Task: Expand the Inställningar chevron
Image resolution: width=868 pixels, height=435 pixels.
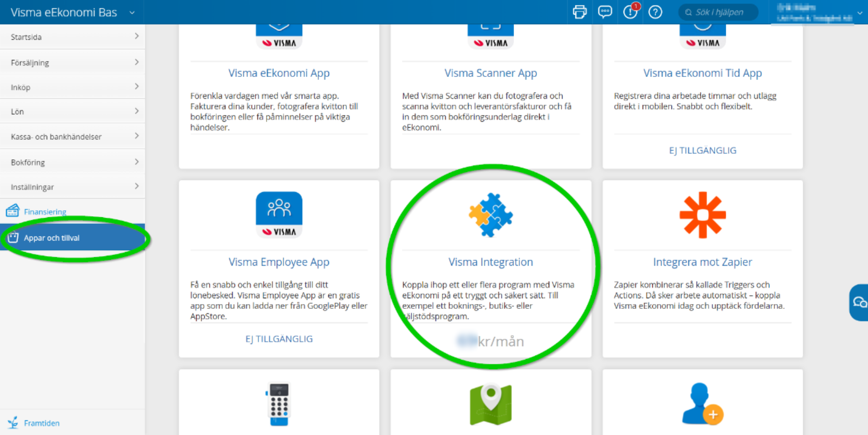Action: pos(137,186)
